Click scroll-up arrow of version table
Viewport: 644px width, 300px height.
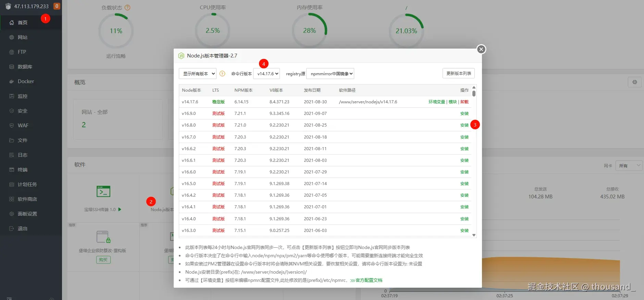coord(474,88)
